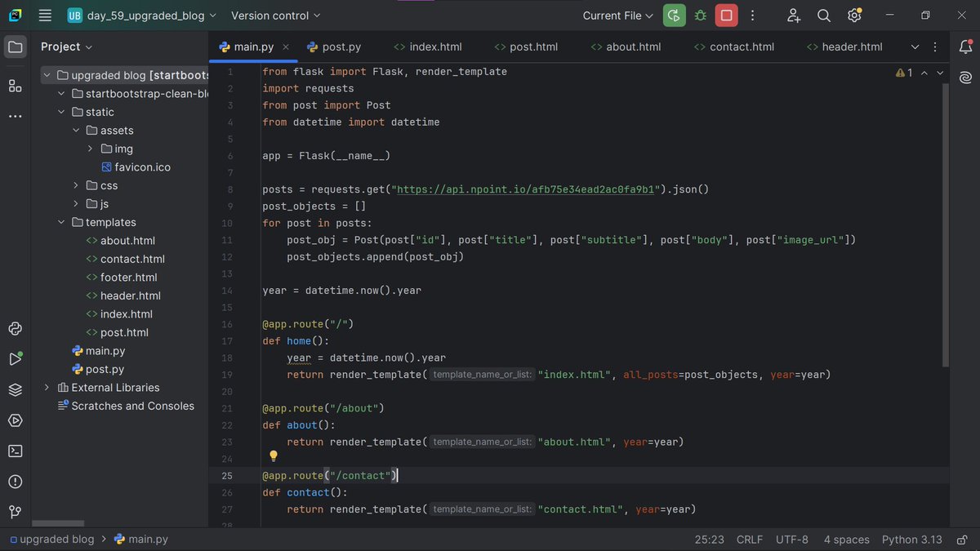
Task: Open the Terminal tool window icon
Action: pos(16,451)
